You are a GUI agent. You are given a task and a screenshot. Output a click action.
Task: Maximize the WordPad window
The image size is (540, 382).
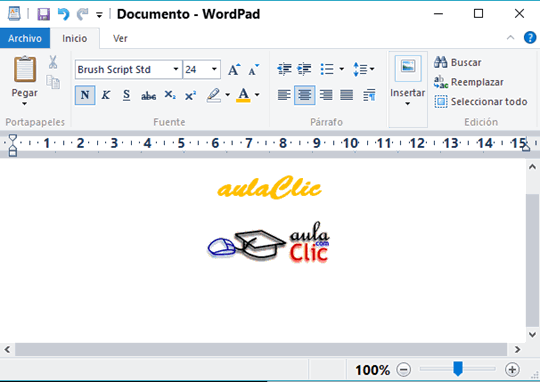coord(478,14)
